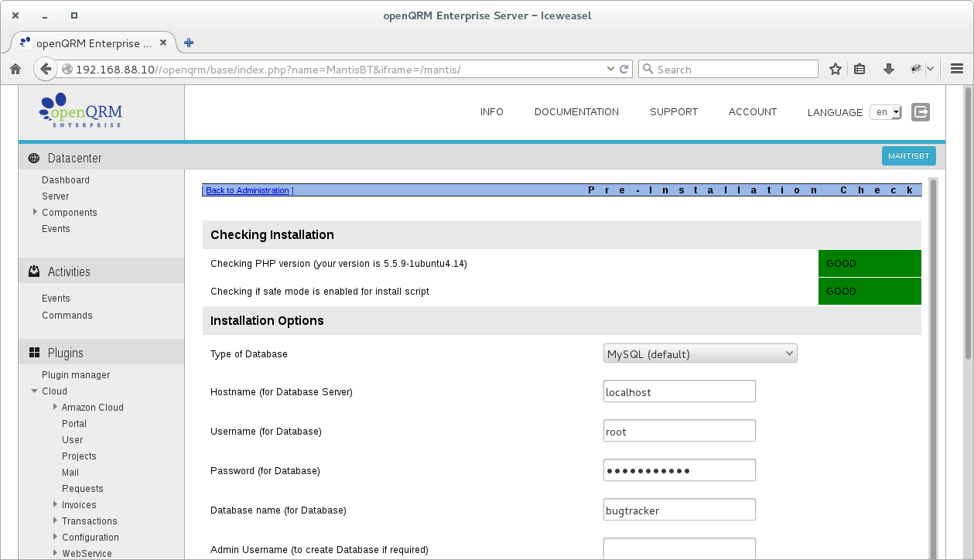Click the logout icon beside the language selector
The image size is (974, 560).
pos(921,112)
